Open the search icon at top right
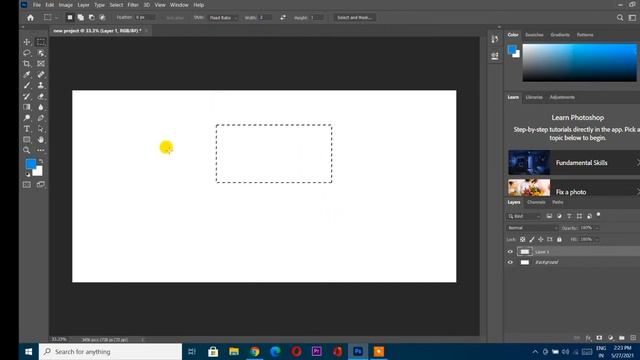The height and width of the screenshot is (360, 640). (620, 18)
